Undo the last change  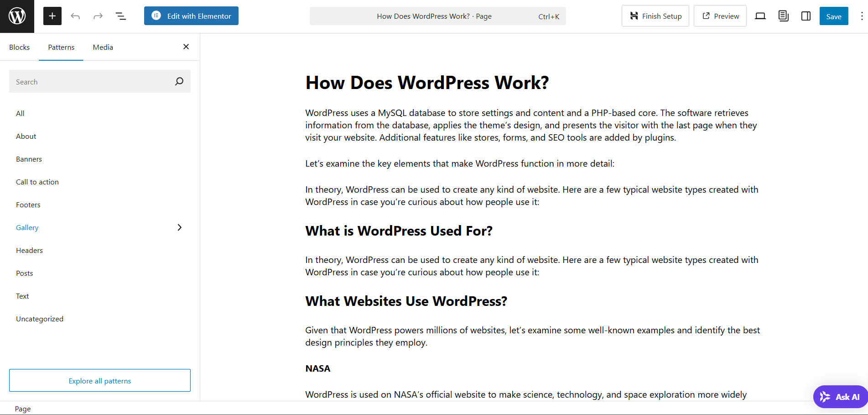coord(75,16)
